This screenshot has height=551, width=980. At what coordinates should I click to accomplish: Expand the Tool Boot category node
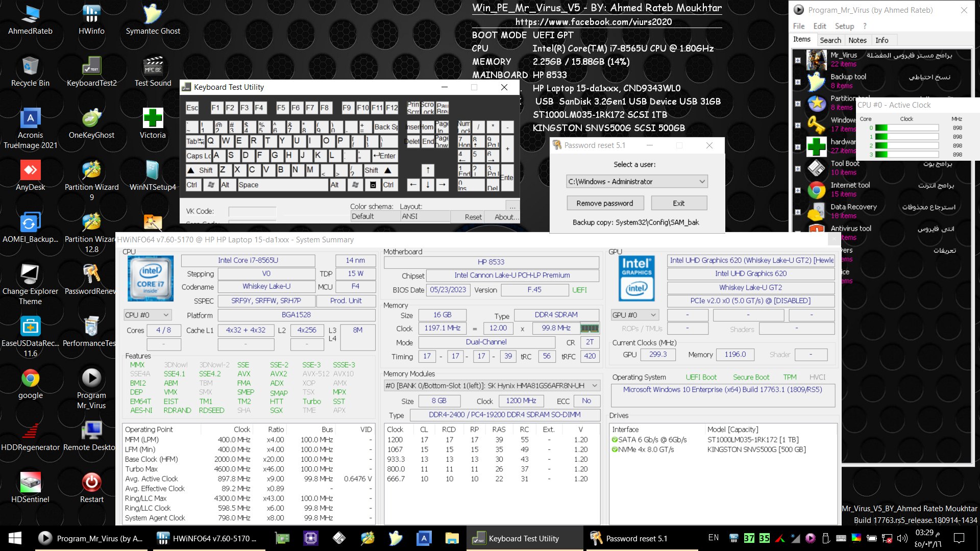(798, 168)
